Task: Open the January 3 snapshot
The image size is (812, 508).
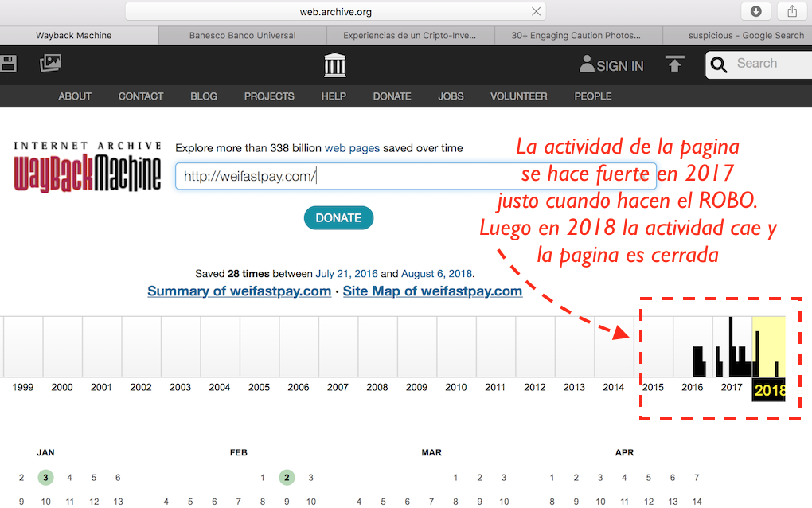Action: [45, 478]
